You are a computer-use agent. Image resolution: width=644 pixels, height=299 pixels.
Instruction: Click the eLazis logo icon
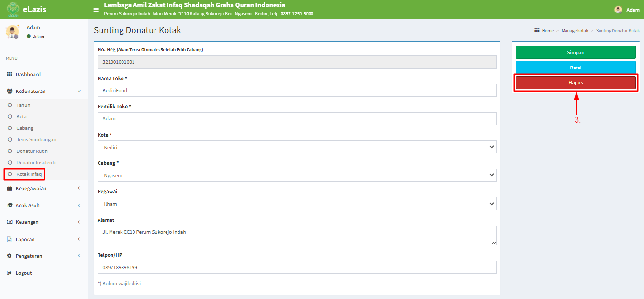[x=13, y=10]
